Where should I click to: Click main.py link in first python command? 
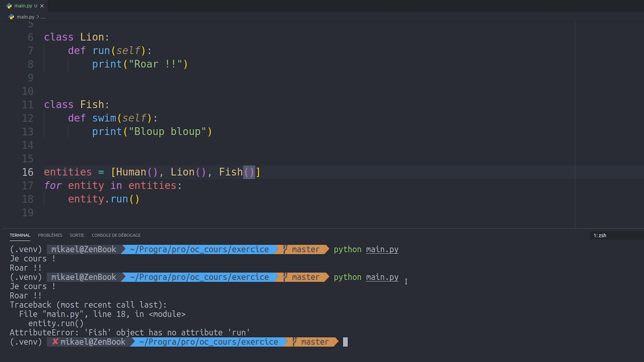[382, 250]
